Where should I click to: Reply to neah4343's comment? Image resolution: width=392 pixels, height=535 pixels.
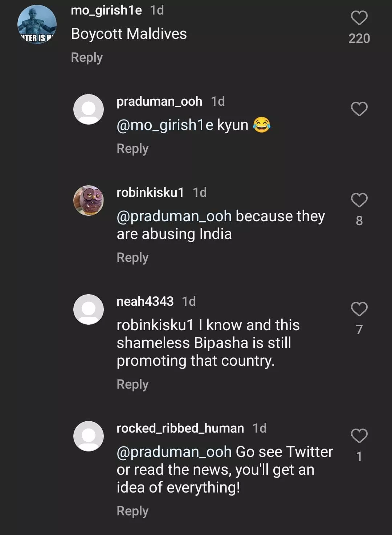point(132,384)
